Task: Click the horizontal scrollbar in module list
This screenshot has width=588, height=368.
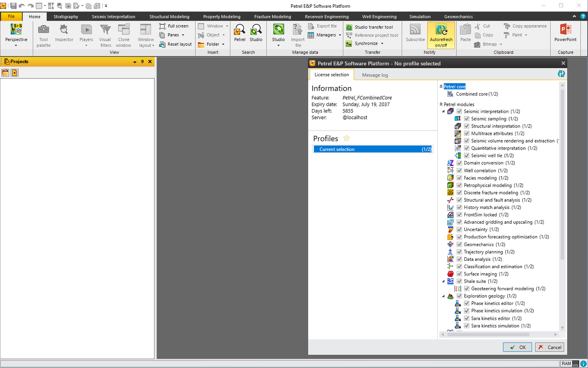Action: tap(487, 334)
